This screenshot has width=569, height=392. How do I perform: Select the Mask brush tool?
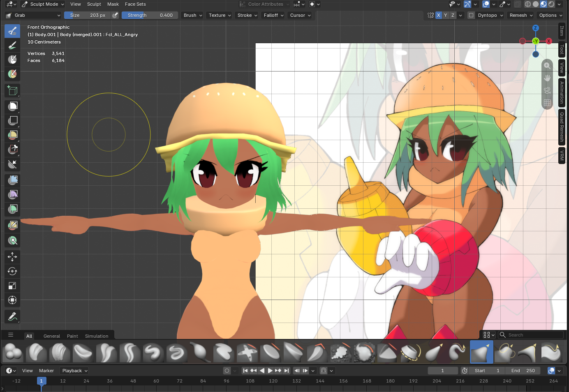point(12,60)
